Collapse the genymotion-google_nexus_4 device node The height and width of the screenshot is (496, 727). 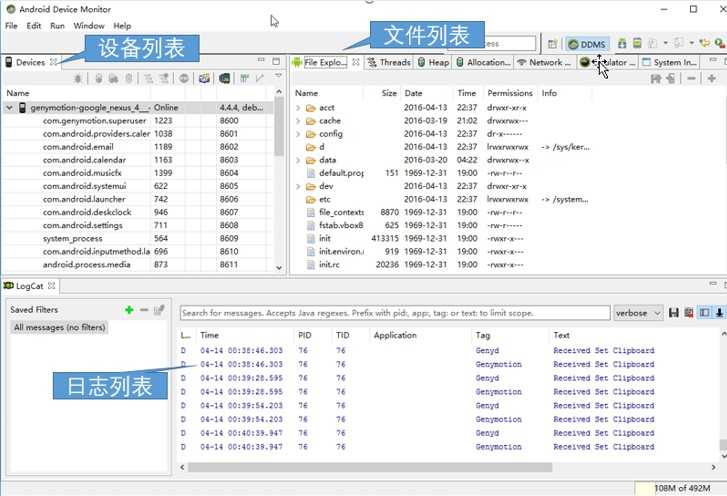coord(9,108)
